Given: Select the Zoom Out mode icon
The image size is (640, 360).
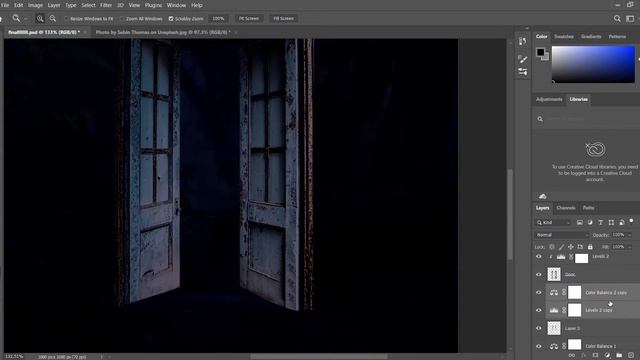Looking at the screenshot, I should coord(53,18).
